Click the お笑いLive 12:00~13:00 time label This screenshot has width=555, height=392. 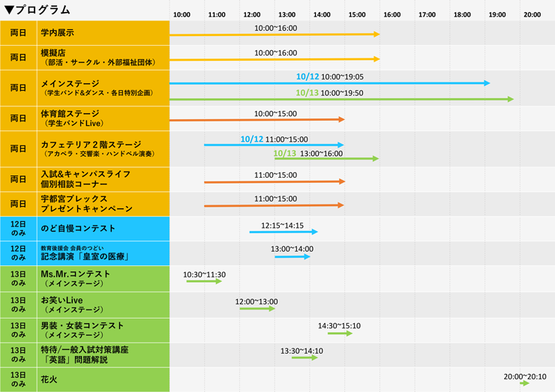256,301
